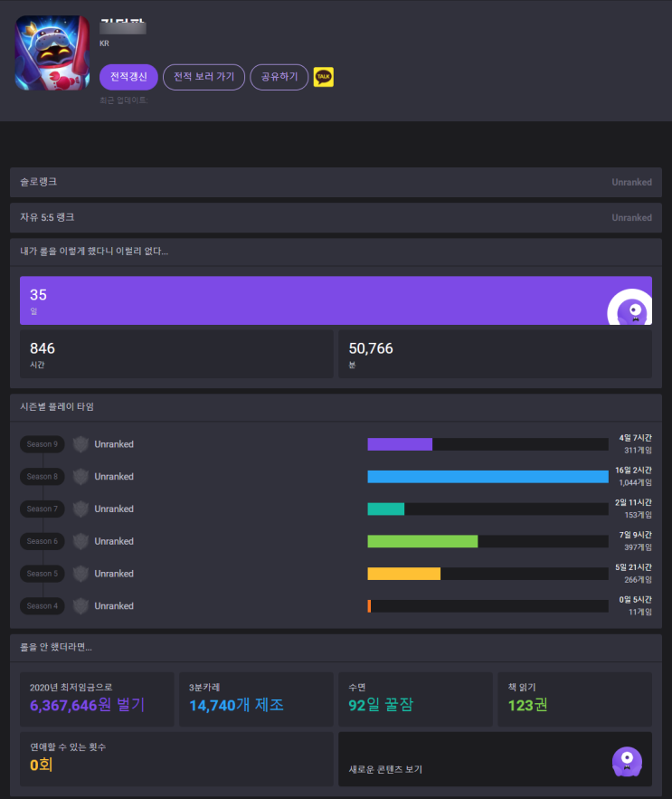Click the 시즌별 플레이 타임 header
The image size is (672, 799).
57,406
